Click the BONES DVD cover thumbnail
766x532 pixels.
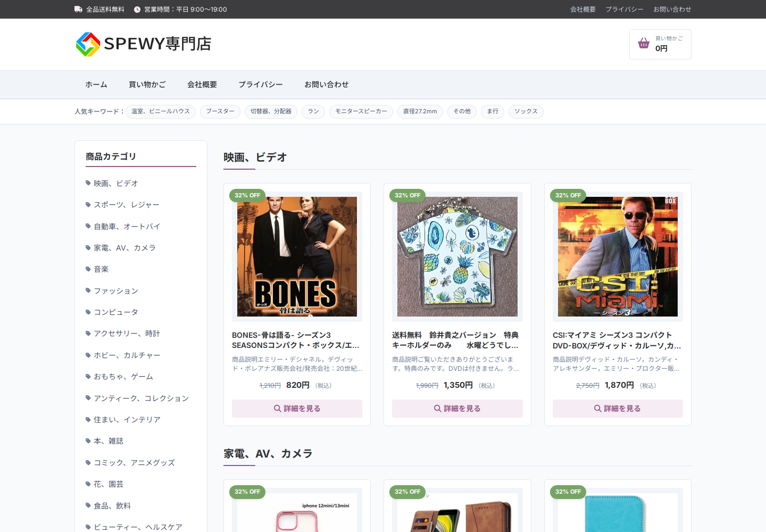(297, 256)
